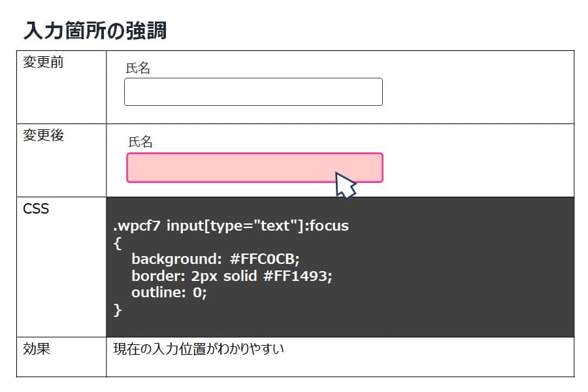The width and height of the screenshot is (588, 392).
Task: Click the .wpcf7 input selector code line
Action: pos(231,226)
